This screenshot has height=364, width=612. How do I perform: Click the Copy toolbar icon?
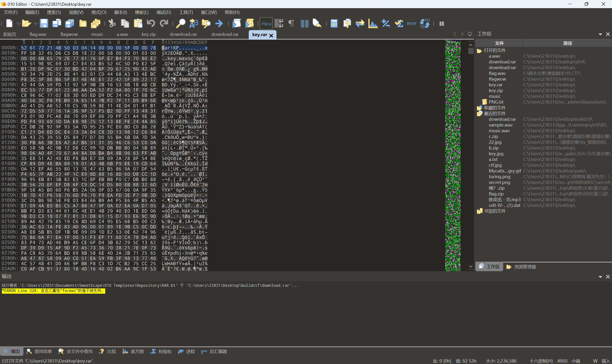[125, 23]
